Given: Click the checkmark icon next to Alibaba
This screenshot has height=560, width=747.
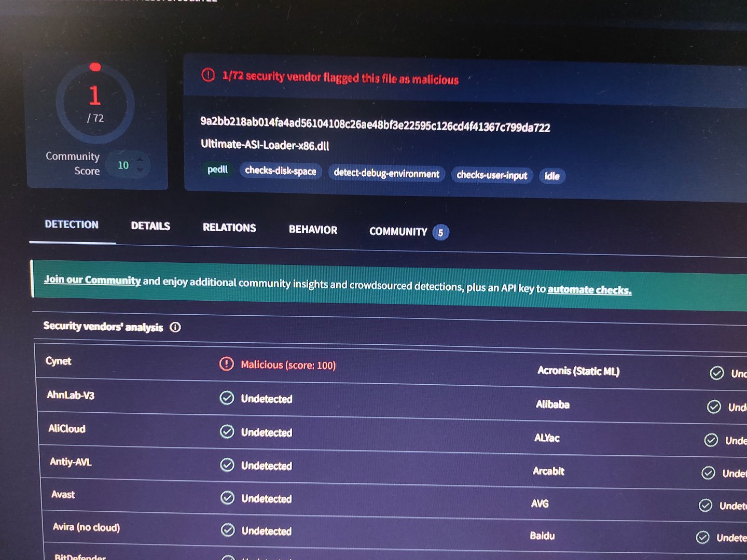Looking at the screenshot, I should (714, 407).
